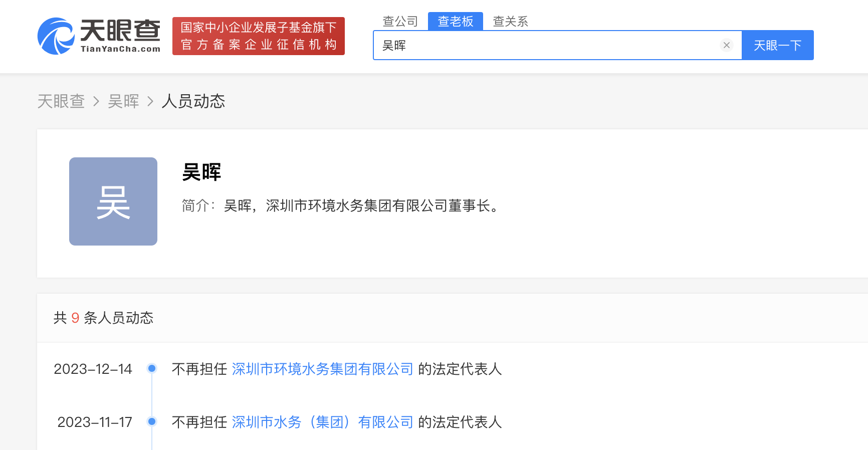Click the 简介 description text
Screen dimensions: 868x450
tap(341, 205)
